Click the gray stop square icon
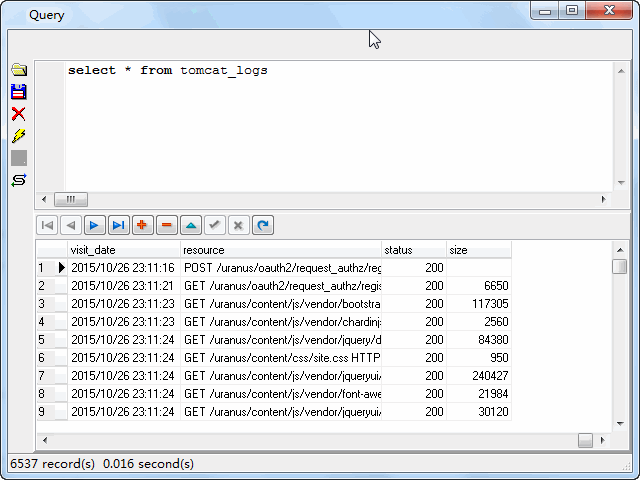Viewport: 640px width, 480px height. pos(18,158)
